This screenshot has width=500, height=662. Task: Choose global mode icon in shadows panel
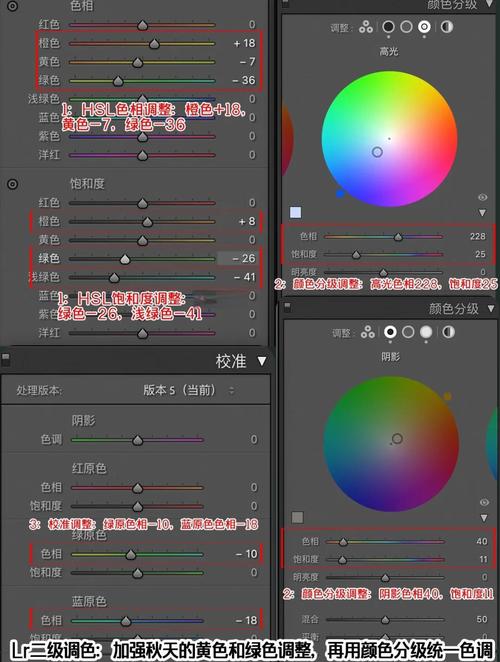(448, 332)
